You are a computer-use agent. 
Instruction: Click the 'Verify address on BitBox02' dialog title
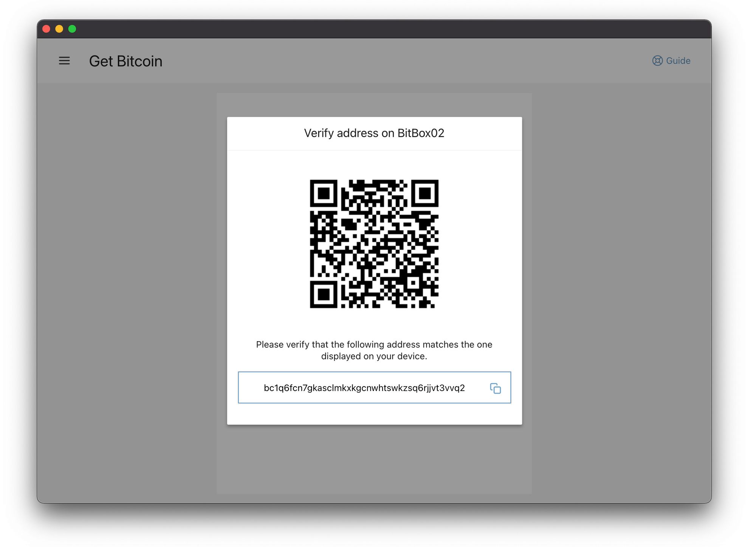coord(374,133)
